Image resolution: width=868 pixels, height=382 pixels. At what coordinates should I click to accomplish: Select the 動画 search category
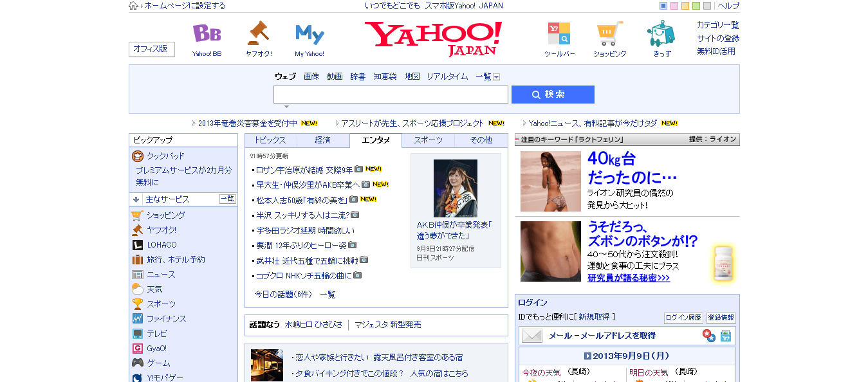[335, 77]
